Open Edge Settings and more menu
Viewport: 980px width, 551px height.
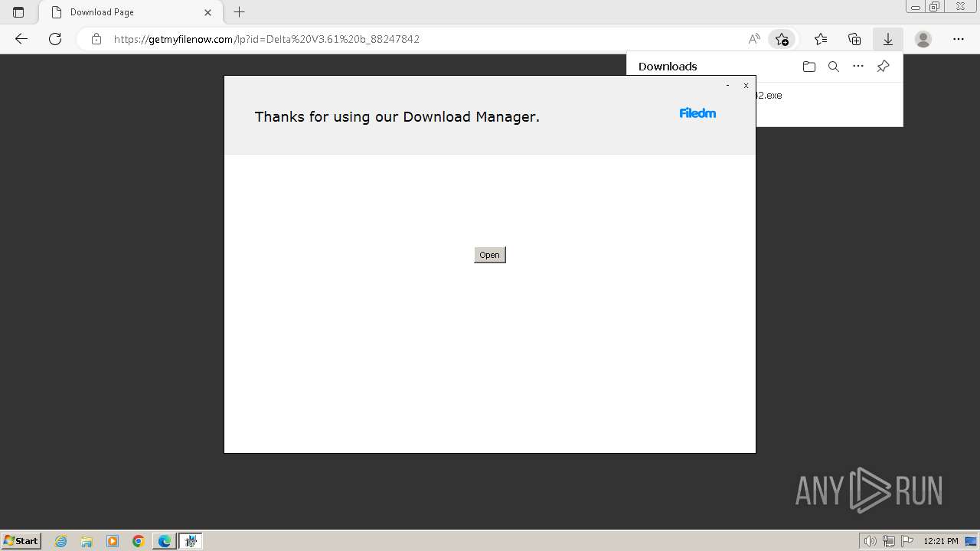(959, 39)
